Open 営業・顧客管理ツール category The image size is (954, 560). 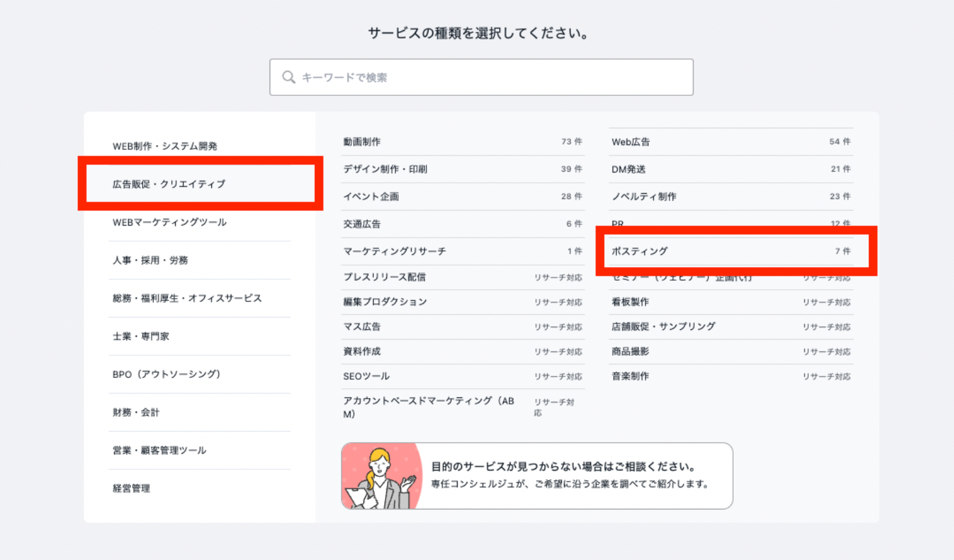tap(159, 450)
